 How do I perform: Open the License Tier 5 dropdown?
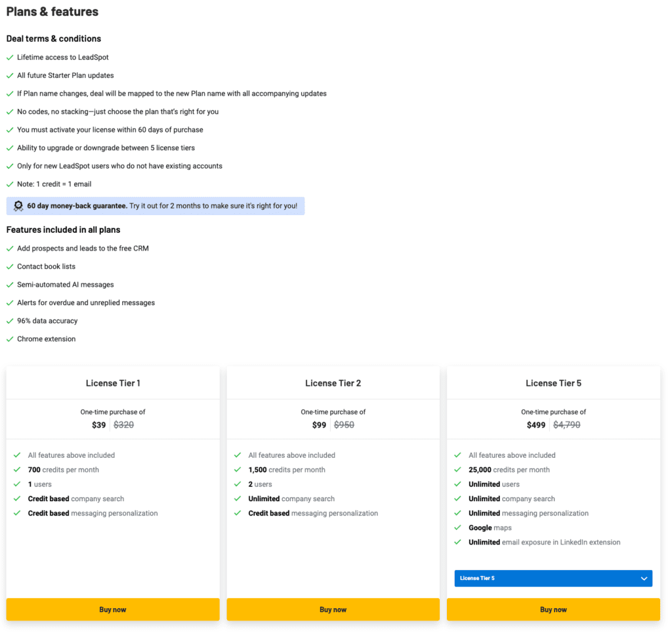[553, 578]
